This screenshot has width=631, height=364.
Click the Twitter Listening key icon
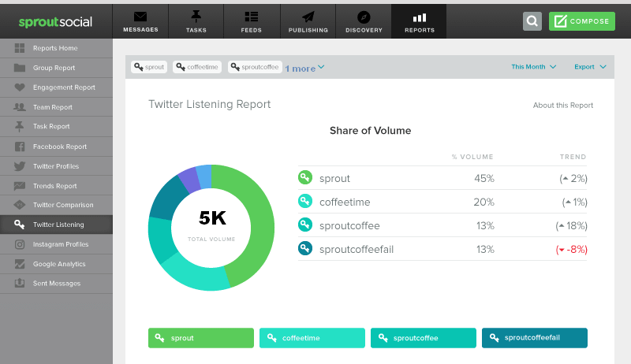coord(19,225)
